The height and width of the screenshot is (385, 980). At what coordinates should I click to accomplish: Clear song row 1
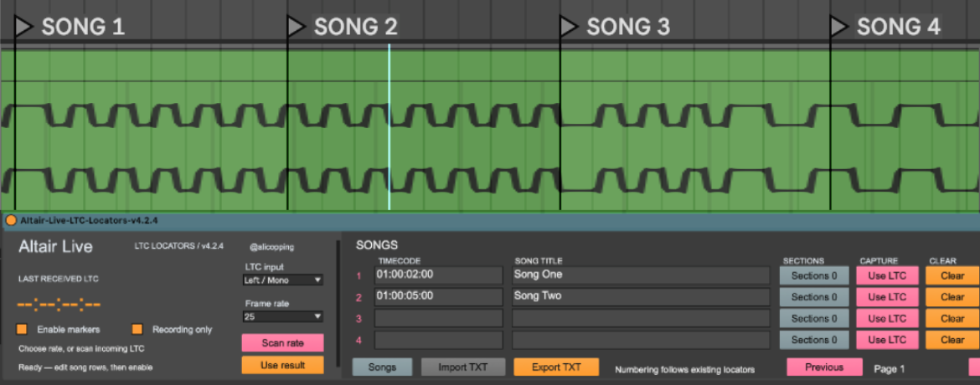coord(952,275)
